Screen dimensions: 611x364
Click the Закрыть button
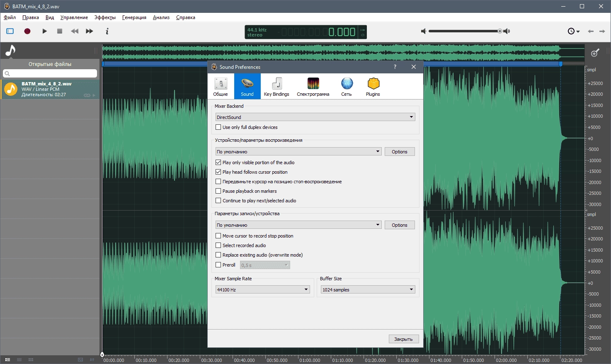click(x=404, y=339)
